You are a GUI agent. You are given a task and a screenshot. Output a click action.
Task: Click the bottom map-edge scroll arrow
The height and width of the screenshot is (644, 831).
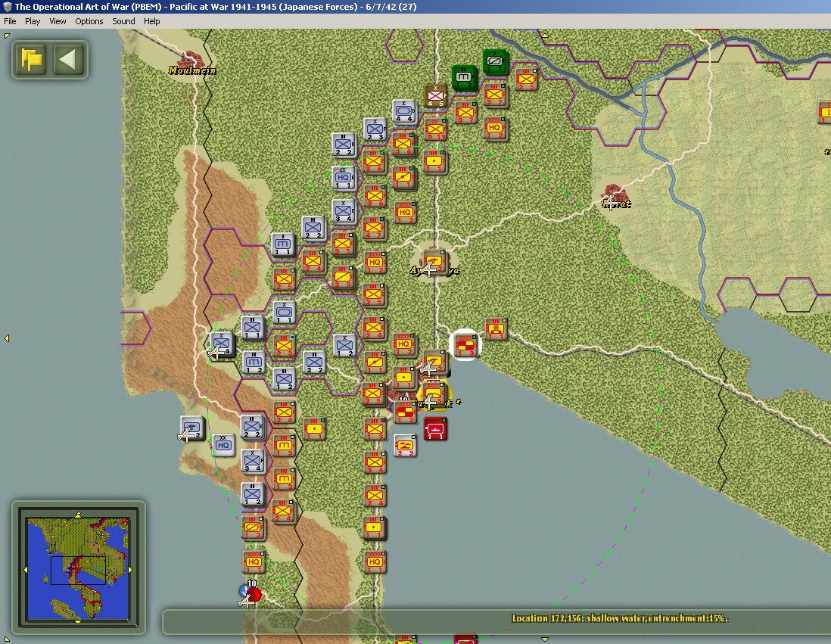point(544,639)
